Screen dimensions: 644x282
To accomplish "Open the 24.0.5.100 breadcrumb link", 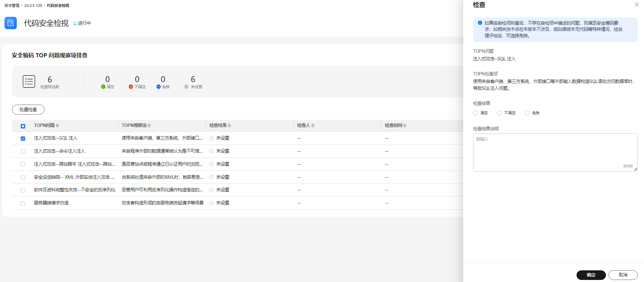I will 33,5.
